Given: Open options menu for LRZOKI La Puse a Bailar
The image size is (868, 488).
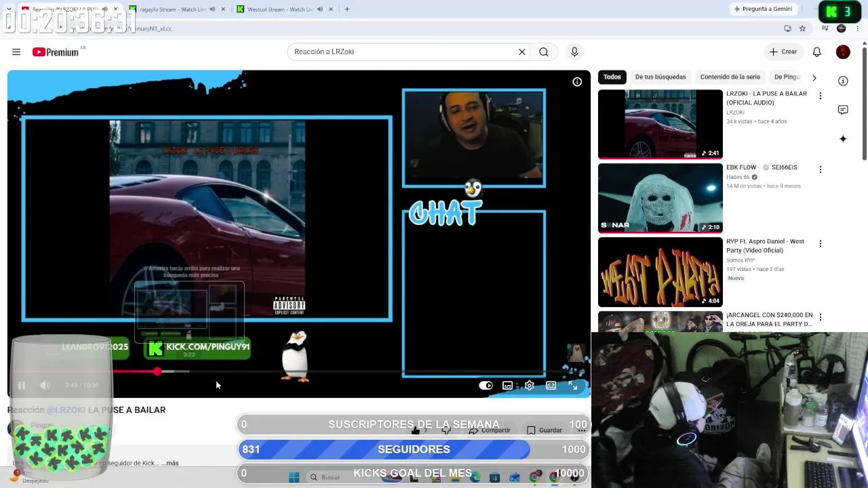Looking at the screenshot, I should click(820, 96).
